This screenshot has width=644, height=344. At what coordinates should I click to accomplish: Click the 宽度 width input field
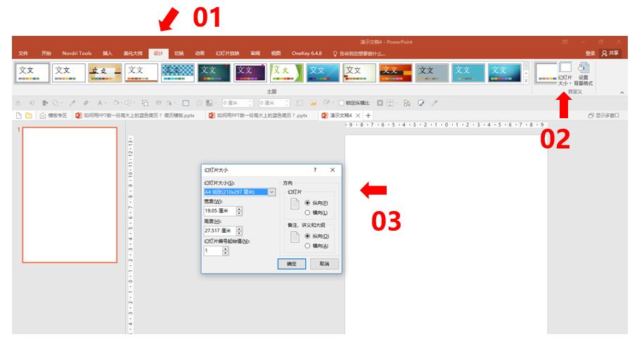220,211
